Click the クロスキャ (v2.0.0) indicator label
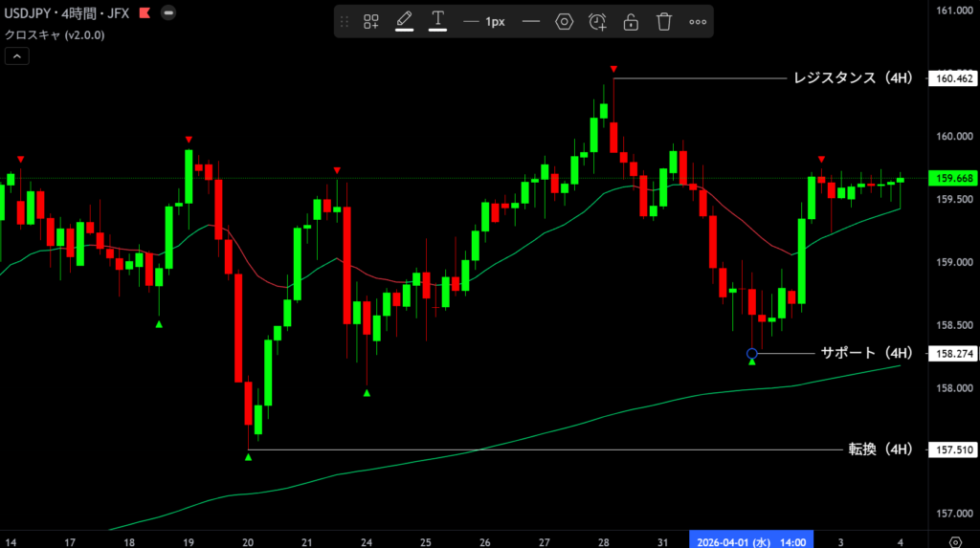980x548 pixels. 55,34
